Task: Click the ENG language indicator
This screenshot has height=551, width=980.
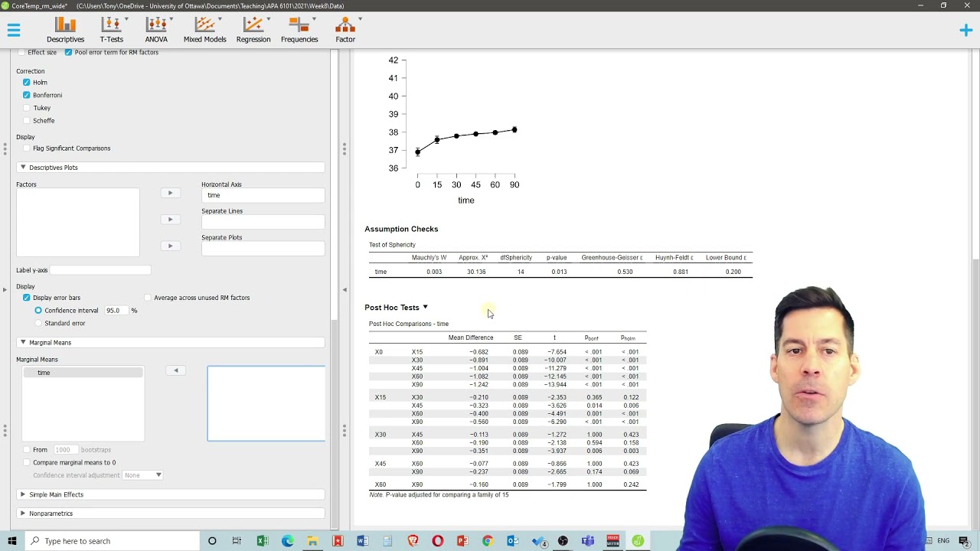Action: click(x=943, y=541)
